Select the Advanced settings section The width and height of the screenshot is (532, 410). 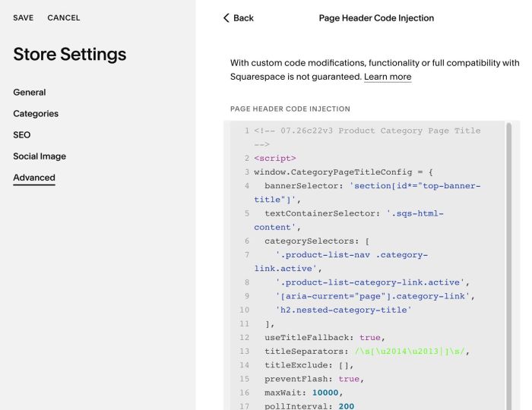(34, 178)
